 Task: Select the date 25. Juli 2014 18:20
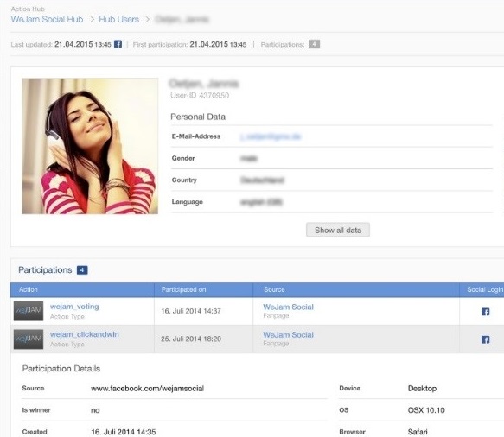(191, 339)
